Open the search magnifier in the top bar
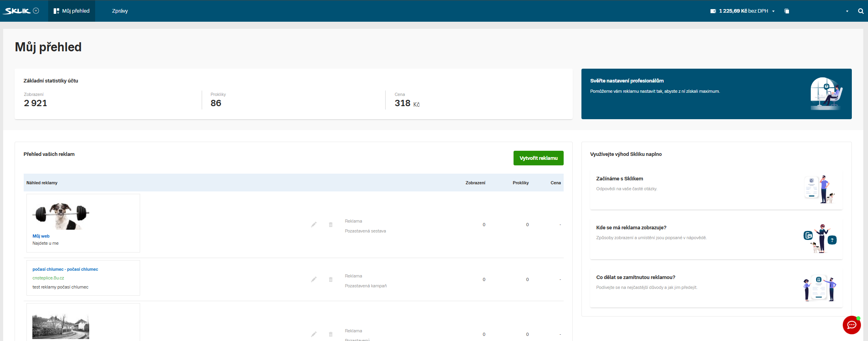The width and height of the screenshot is (868, 341). pyautogui.click(x=861, y=11)
